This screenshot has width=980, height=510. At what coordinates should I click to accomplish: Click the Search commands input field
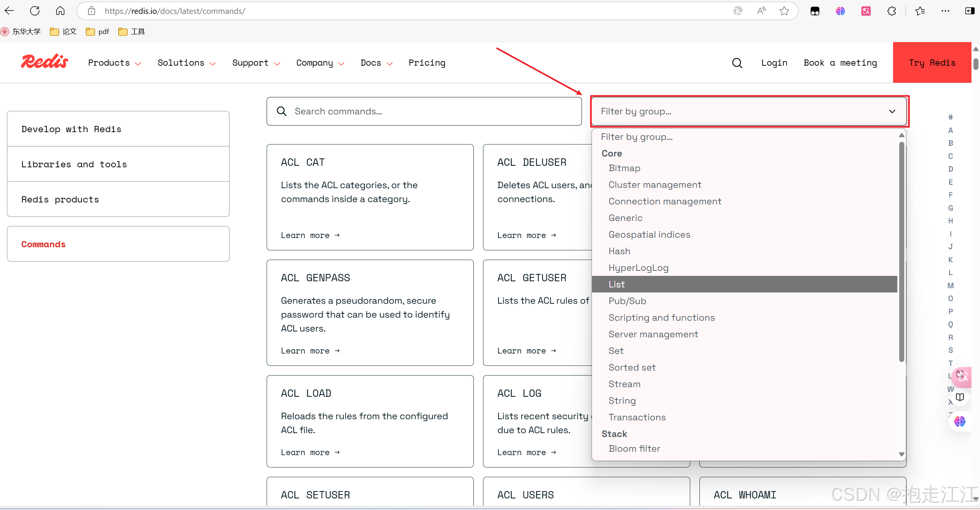[433, 111]
